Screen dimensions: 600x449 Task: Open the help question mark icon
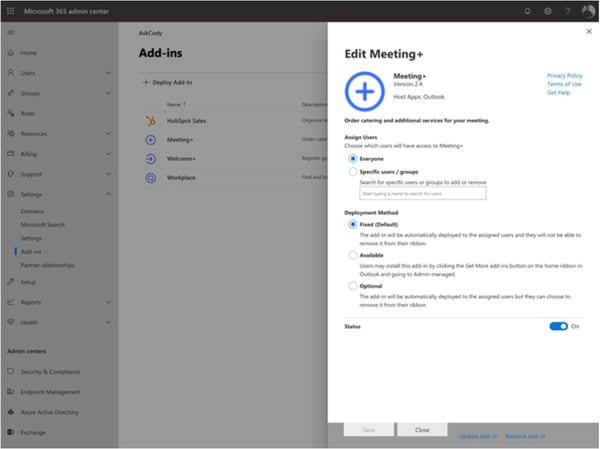568,11
